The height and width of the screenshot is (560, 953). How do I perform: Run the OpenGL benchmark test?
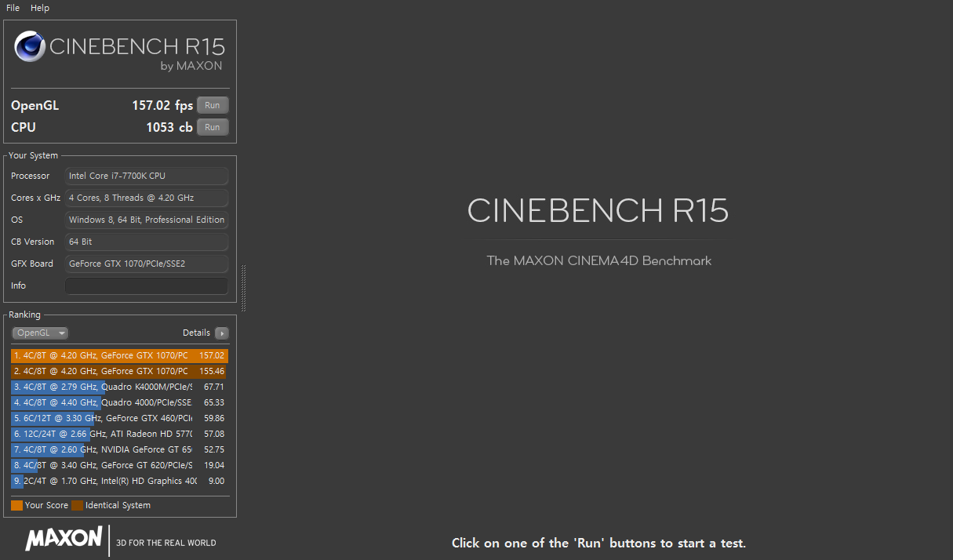(213, 105)
